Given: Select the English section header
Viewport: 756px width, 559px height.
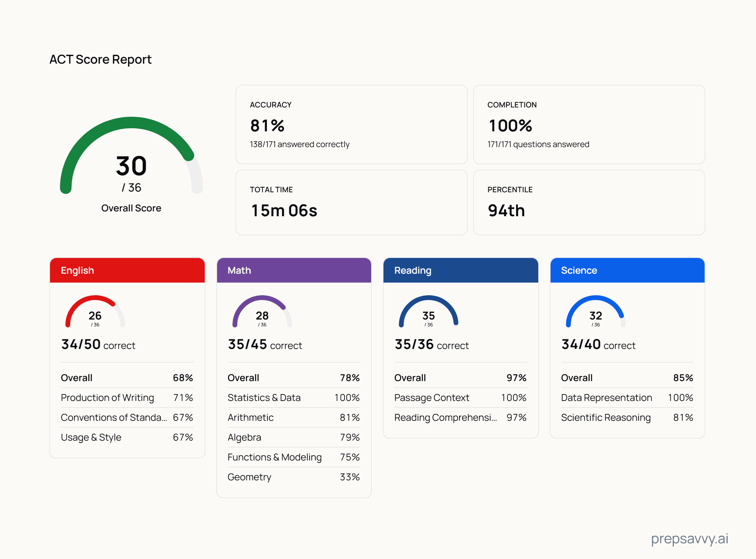Looking at the screenshot, I should (x=127, y=270).
